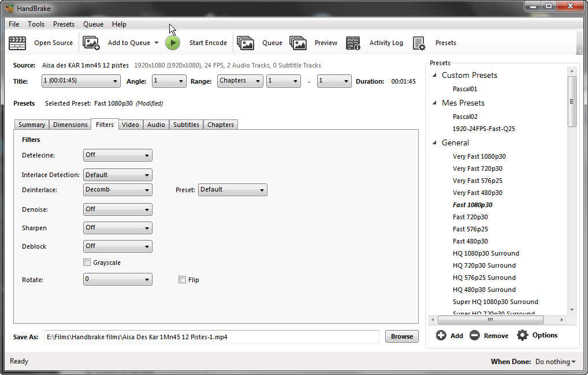Select the HQ 576p25 Surround preset

[x=484, y=277]
